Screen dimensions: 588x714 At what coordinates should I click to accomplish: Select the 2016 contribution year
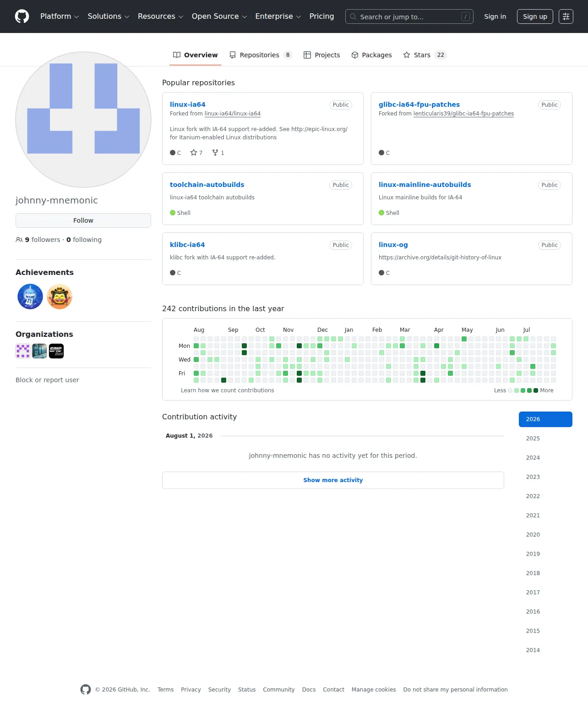click(x=545, y=612)
